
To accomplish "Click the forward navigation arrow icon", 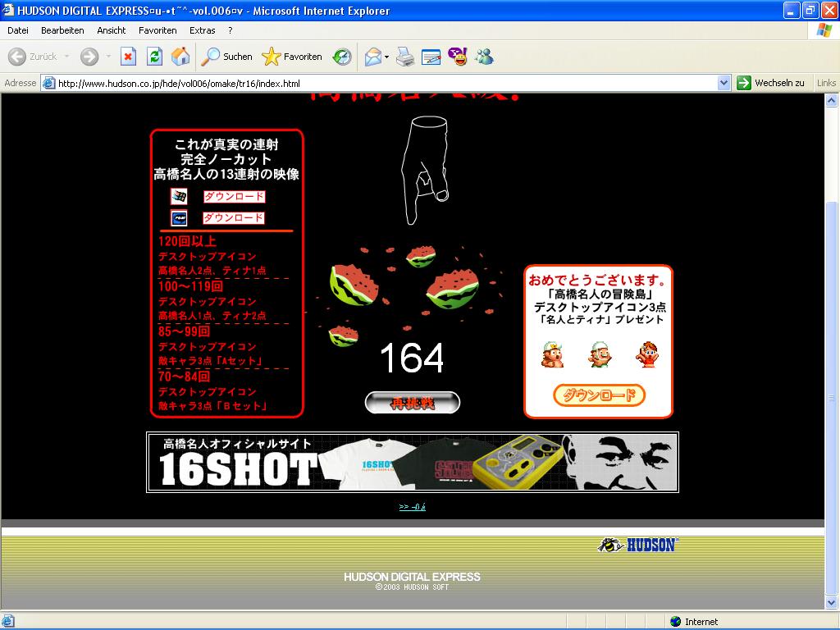I will point(89,57).
